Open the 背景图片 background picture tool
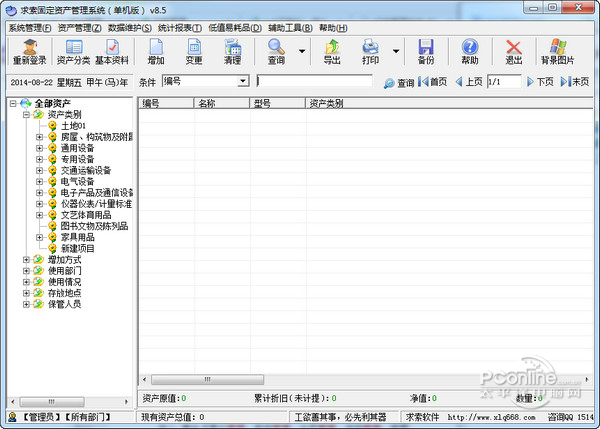600x429 pixels. (558, 51)
